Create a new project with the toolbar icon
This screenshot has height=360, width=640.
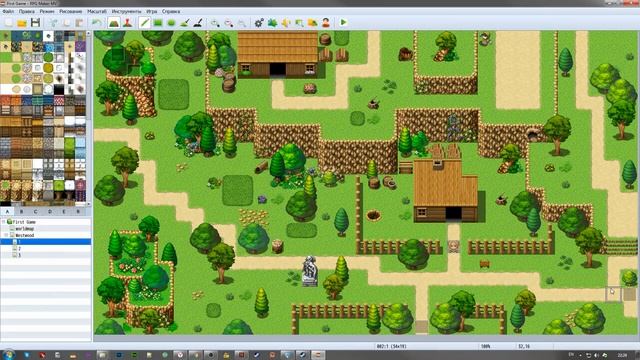(x=9, y=22)
